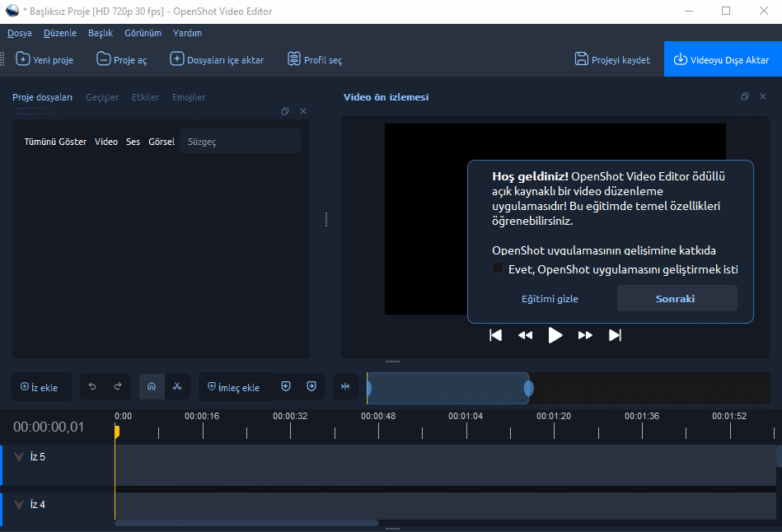Toggle the razor cut tool

tap(177, 386)
